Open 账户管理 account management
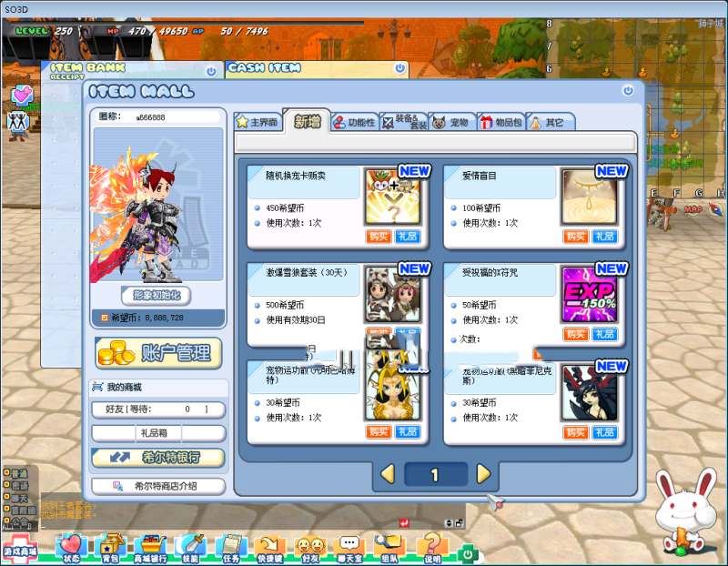This screenshot has width=728, height=566. [159, 353]
